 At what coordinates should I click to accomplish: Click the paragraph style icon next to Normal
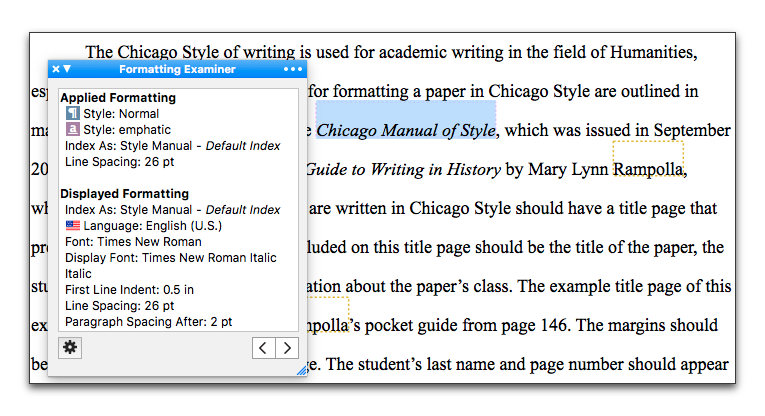click(x=73, y=113)
